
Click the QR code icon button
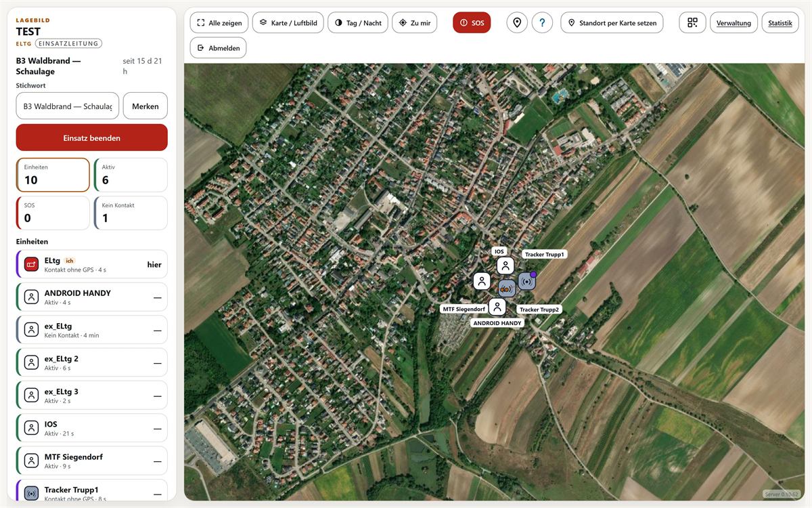(x=692, y=22)
